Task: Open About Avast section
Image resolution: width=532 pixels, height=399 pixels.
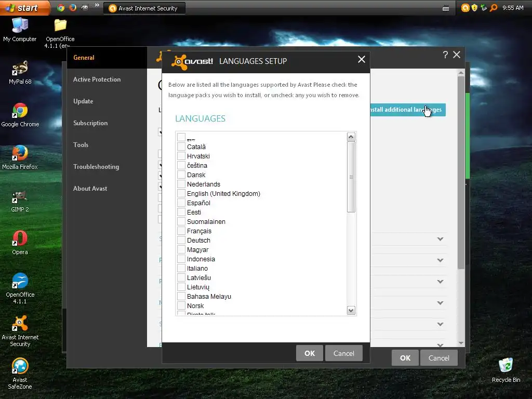Action: click(107, 188)
